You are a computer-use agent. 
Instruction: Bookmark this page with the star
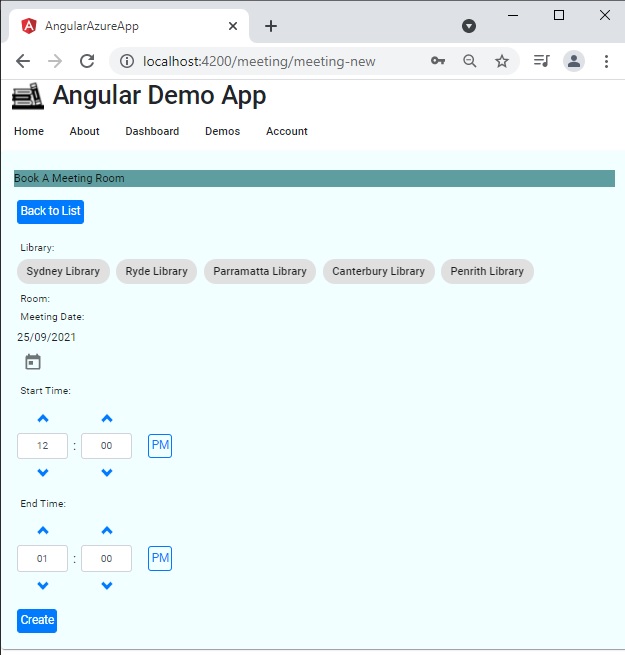[x=502, y=61]
